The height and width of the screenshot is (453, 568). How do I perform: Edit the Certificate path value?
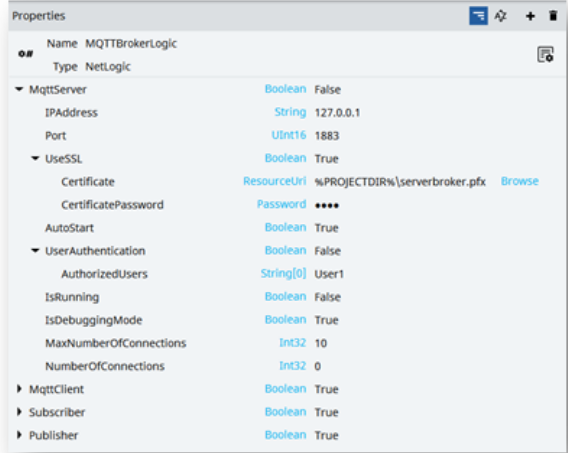pyautogui.click(x=400, y=182)
